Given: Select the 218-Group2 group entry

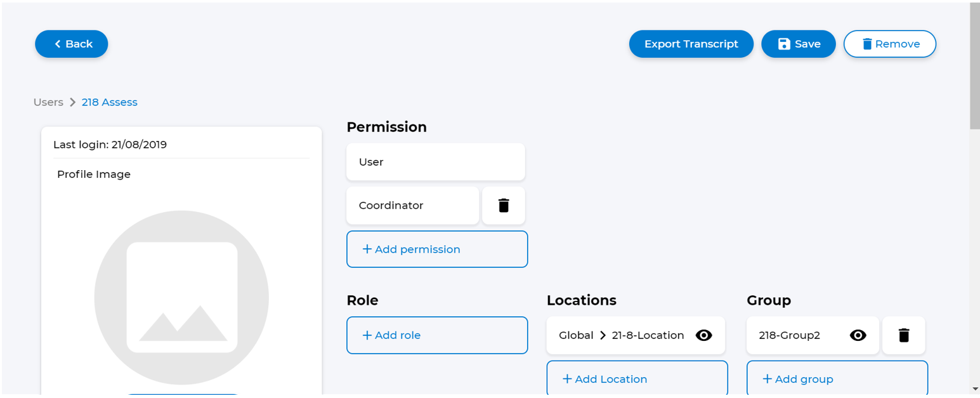Looking at the screenshot, I should point(813,335).
